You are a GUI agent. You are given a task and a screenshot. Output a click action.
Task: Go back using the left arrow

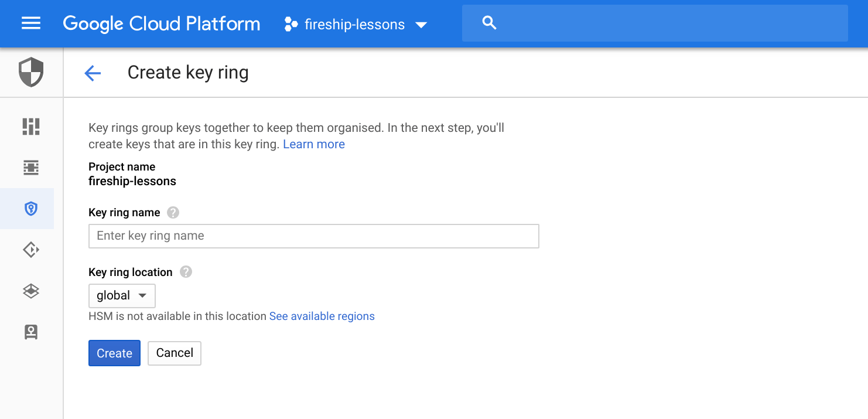93,73
